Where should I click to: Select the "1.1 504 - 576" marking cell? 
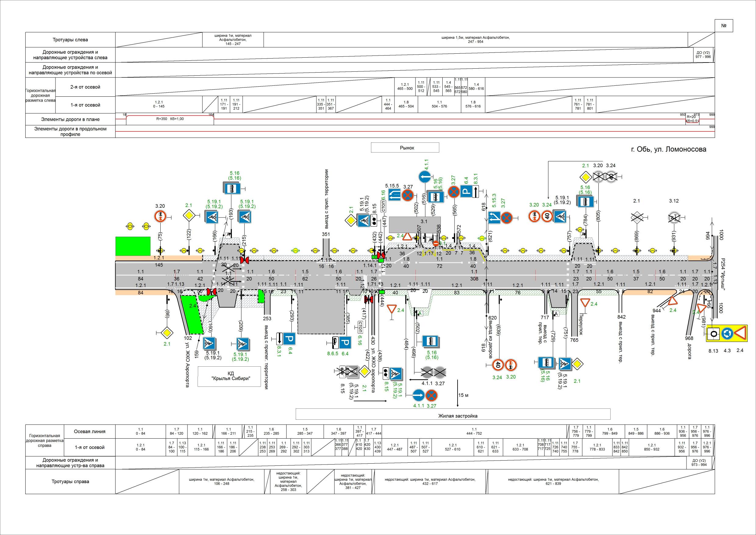tap(440, 105)
